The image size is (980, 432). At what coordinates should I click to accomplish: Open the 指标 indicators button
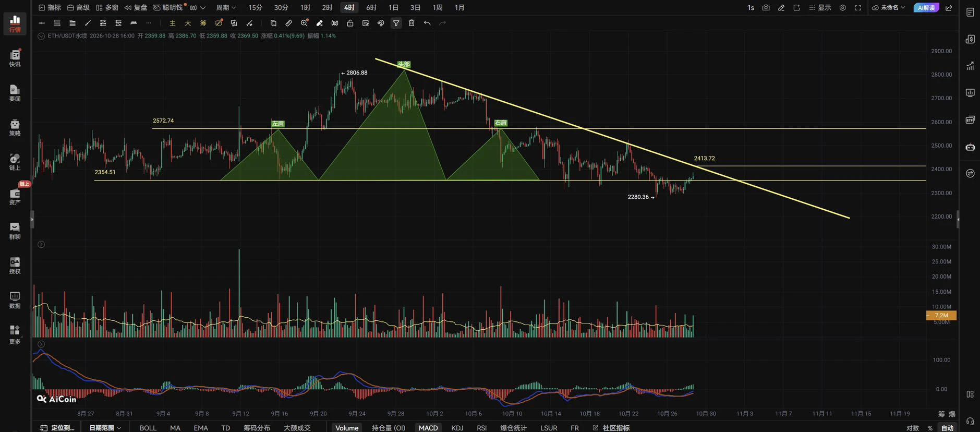pyautogui.click(x=50, y=8)
